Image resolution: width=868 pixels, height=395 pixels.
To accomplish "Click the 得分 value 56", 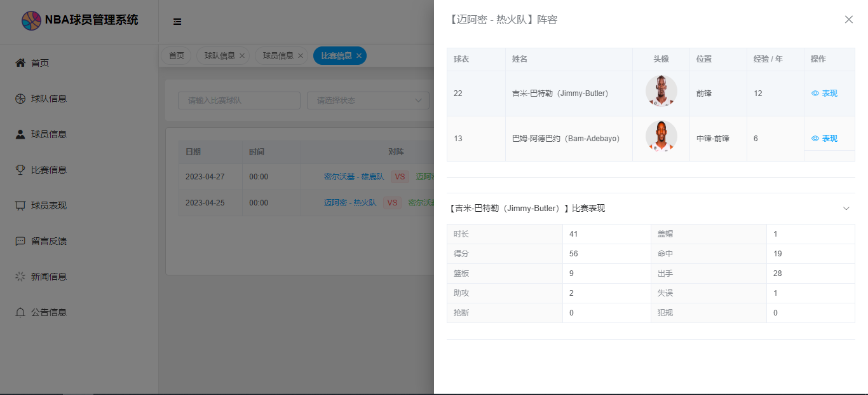I will click(574, 254).
